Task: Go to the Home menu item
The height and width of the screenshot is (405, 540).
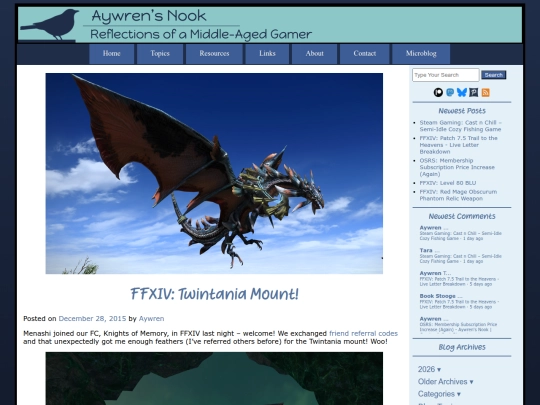Action: pos(112,54)
